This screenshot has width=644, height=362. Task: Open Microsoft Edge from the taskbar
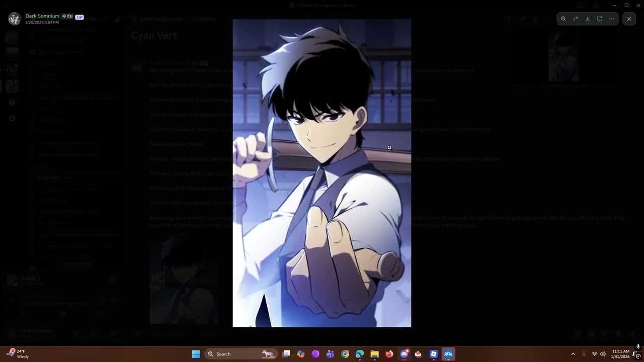click(360, 354)
